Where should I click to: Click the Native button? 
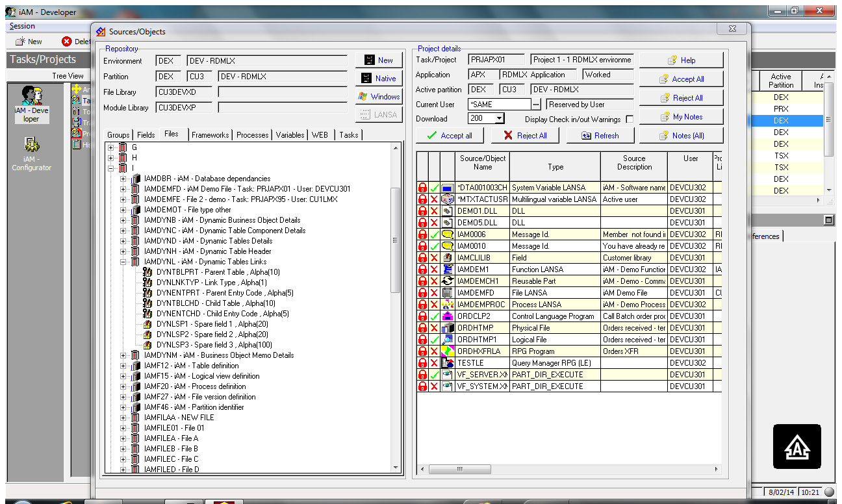pos(379,78)
